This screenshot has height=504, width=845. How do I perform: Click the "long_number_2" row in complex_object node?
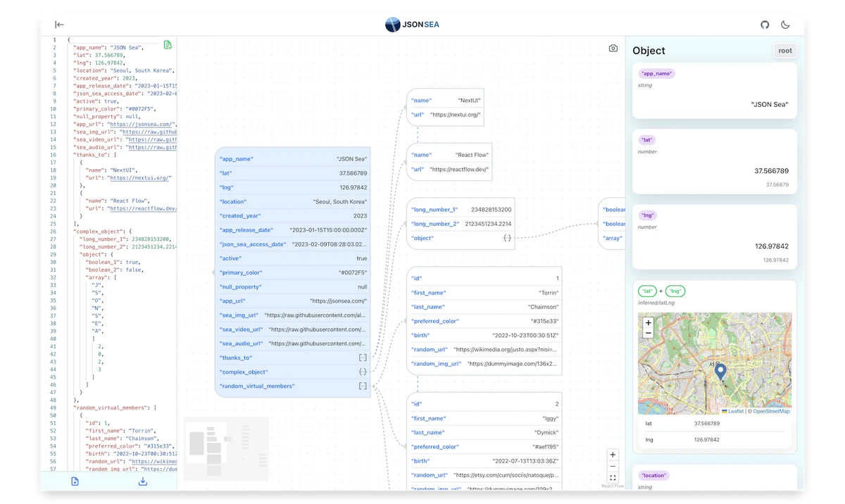pyautogui.click(x=461, y=224)
